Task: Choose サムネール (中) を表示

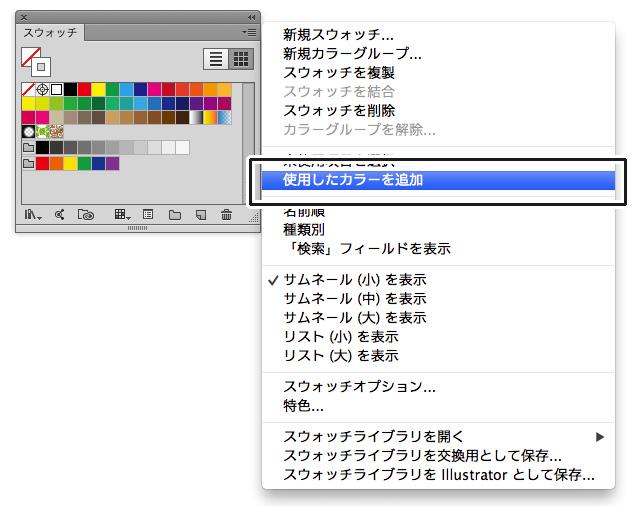Action: [x=355, y=299]
